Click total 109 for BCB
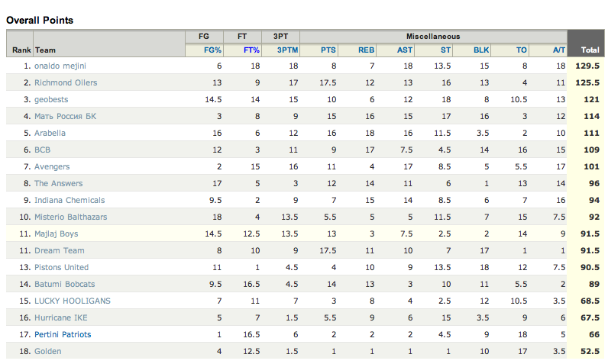This screenshot has height=364, width=608. pos(591,150)
